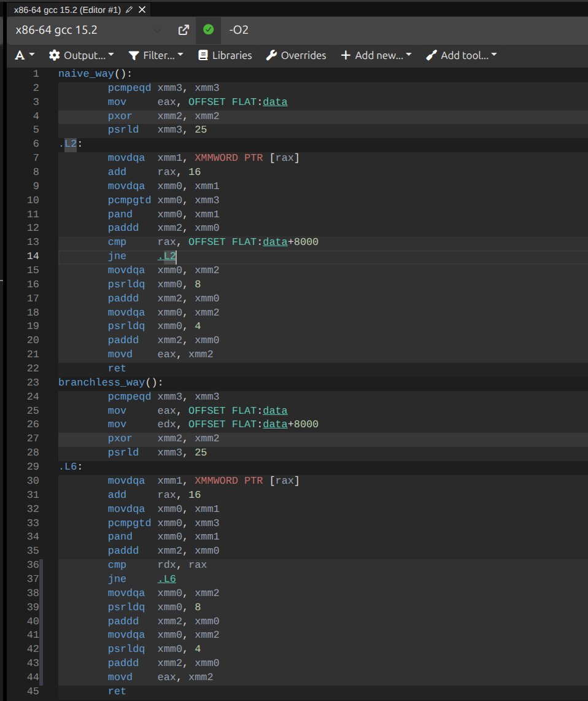Click 'pcmpgtd' instruction on line 10
This screenshot has height=701, width=588.
tap(130, 200)
